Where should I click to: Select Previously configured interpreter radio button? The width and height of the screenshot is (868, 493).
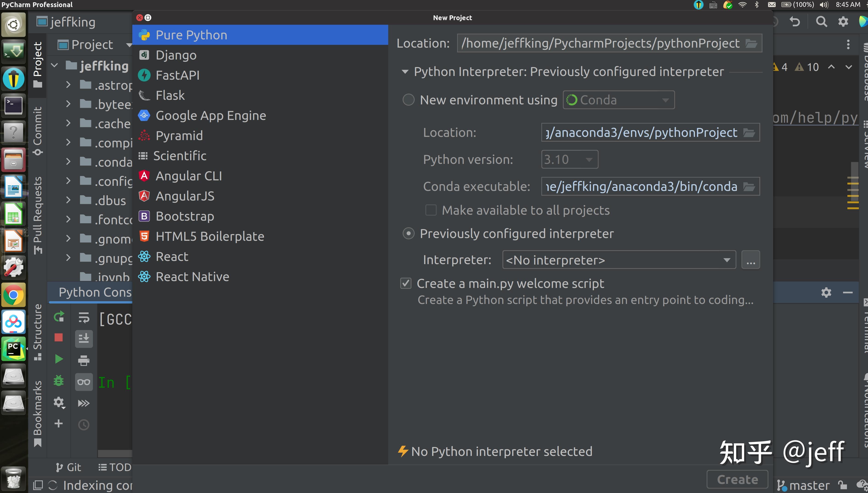pos(408,234)
